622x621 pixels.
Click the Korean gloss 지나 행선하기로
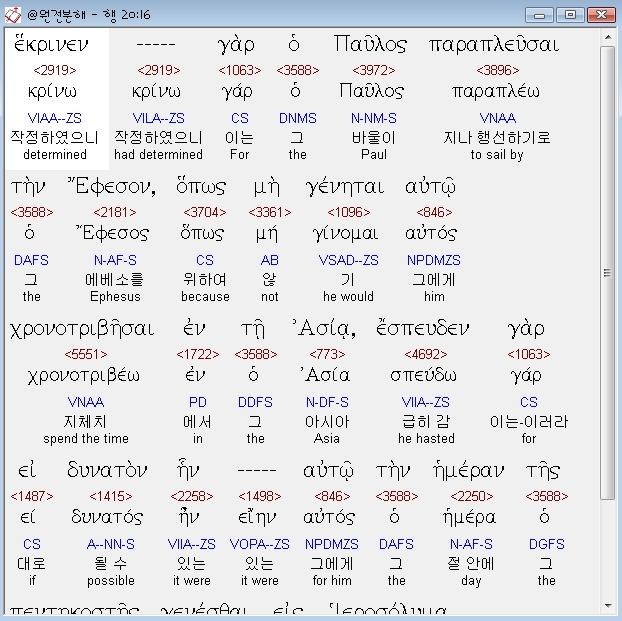click(497, 138)
